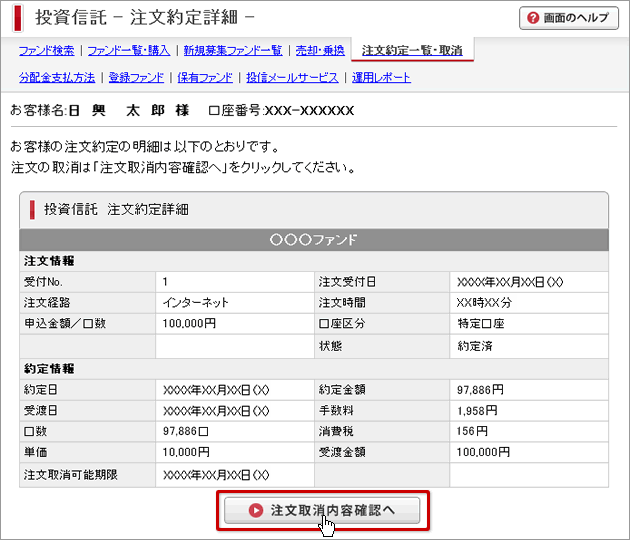Click the ○○○ファンド gray header bar
Screen dimensions: 630x540
pyautogui.click(x=314, y=240)
